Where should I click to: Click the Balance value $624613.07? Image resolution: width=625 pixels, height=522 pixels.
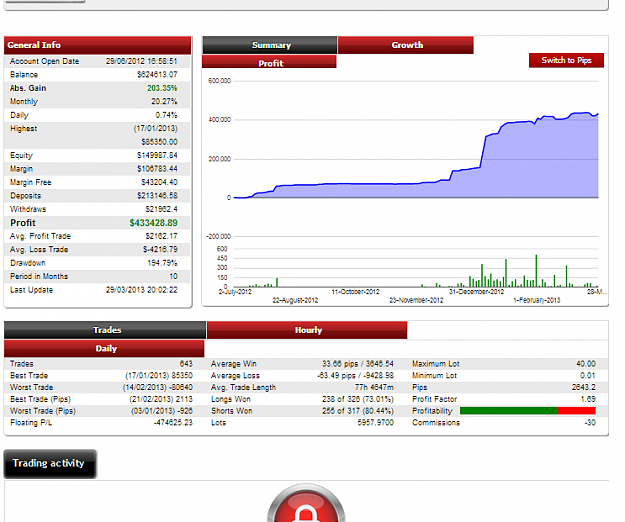(157, 75)
